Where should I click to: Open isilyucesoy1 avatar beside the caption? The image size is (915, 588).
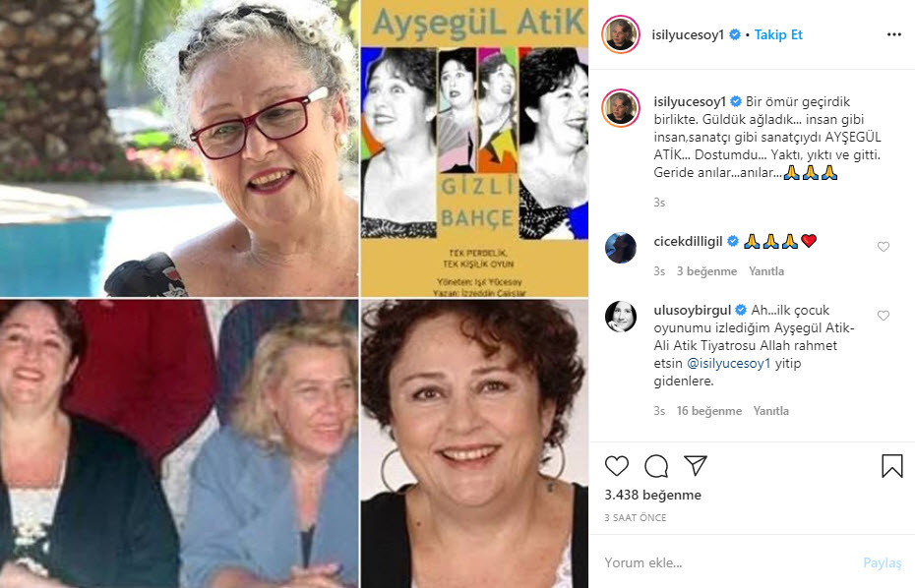621,108
